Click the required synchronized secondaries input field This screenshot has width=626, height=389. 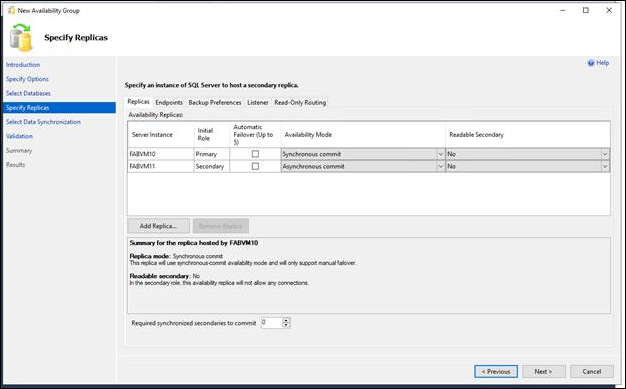(272, 323)
